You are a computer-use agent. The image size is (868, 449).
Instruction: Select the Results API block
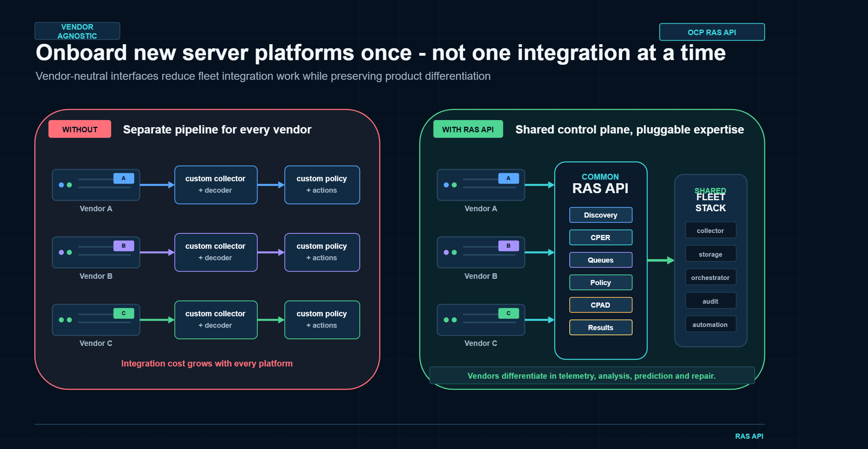point(600,327)
